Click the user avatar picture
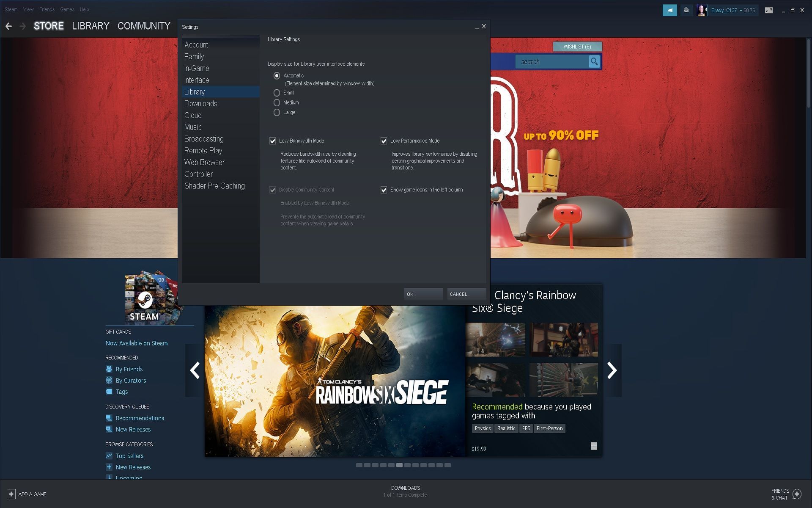The width and height of the screenshot is (812, 508). coord(702,10)
